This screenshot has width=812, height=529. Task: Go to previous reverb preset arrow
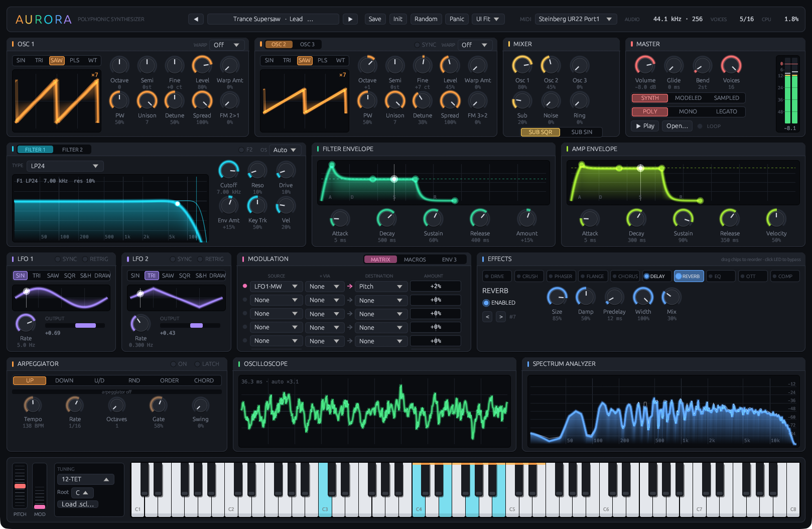[x=487, y=317]
